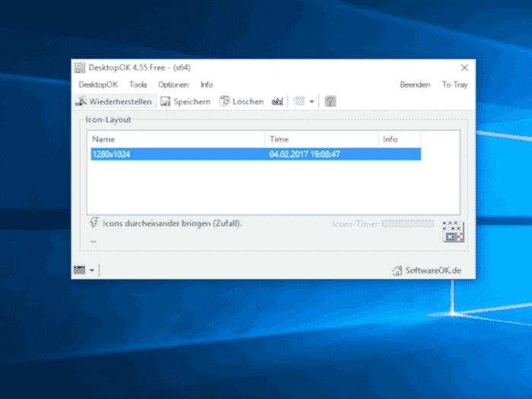Open the Tools menu
This screenshot has width=532, height=399.
[x=138, y=84]
